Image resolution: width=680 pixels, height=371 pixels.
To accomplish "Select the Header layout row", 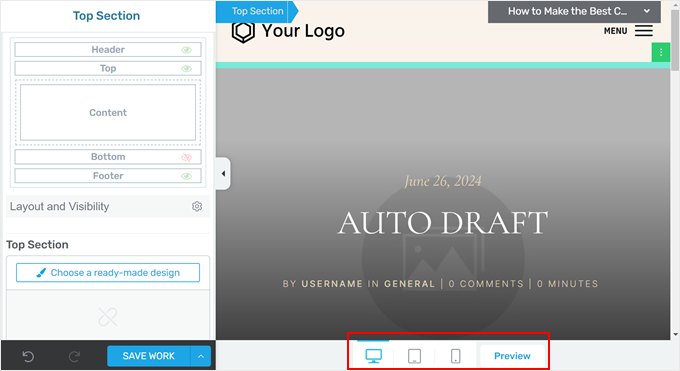I will 108,49.
